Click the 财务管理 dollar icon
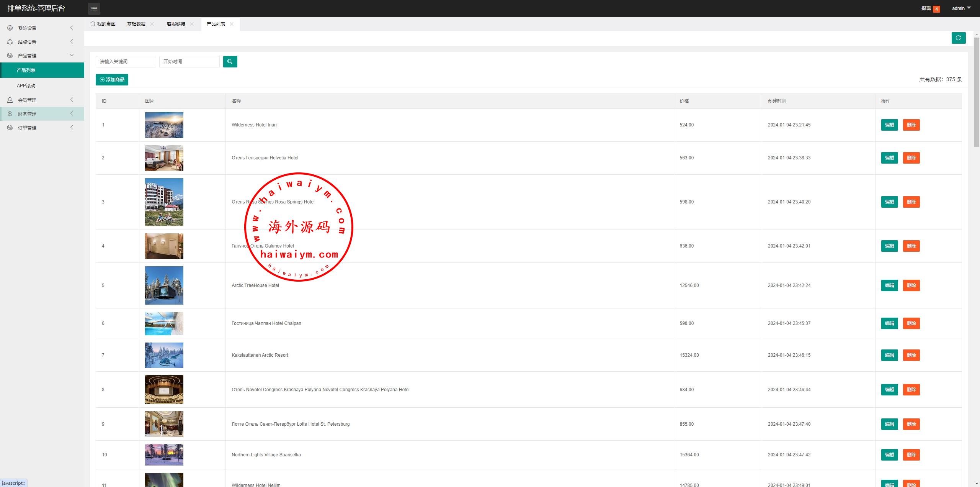 tap(10, 114)
